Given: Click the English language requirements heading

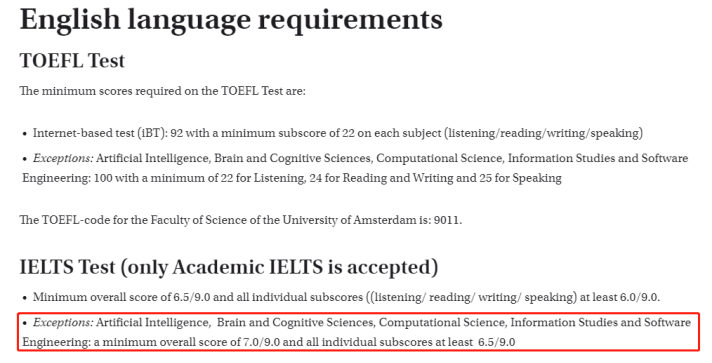Looking at the screenshot, I should [x=231, y=20].
